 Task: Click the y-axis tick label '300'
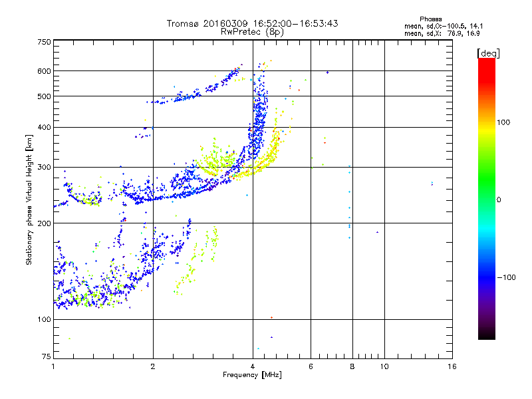44,168
